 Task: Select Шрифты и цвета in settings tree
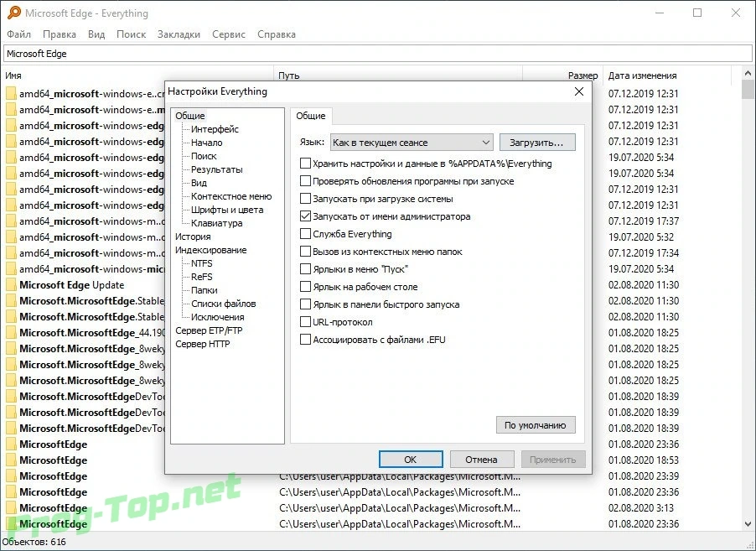[x=227, y=210]
